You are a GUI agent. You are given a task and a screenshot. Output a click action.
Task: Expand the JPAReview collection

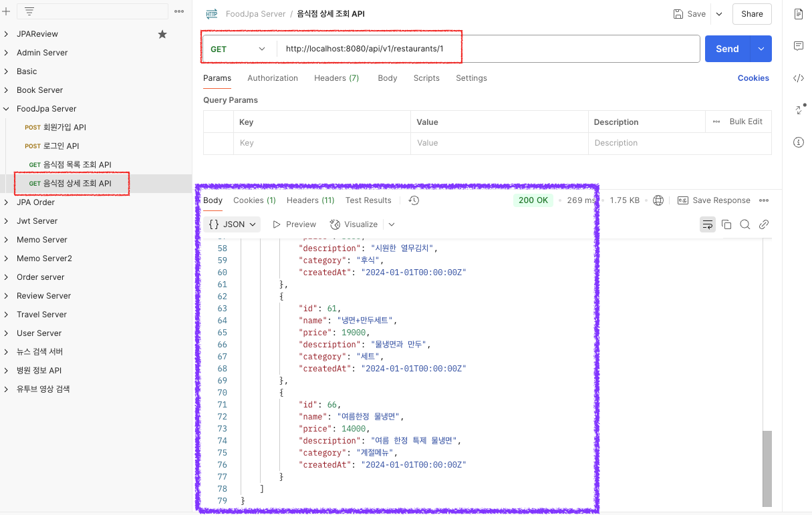pyautogui.click(x=6, y=34)
